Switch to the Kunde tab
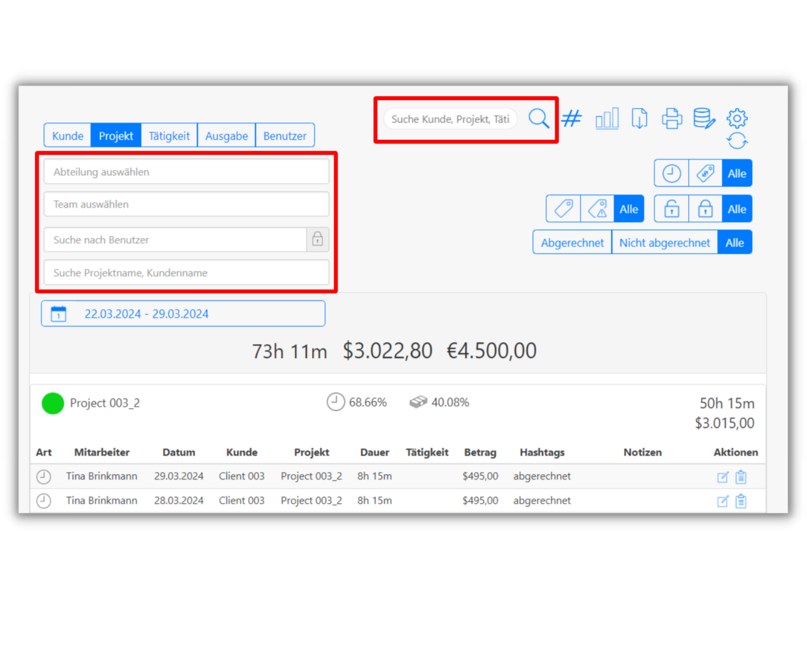807x672 pixels. pyautogui.click(x=68, y=136)
